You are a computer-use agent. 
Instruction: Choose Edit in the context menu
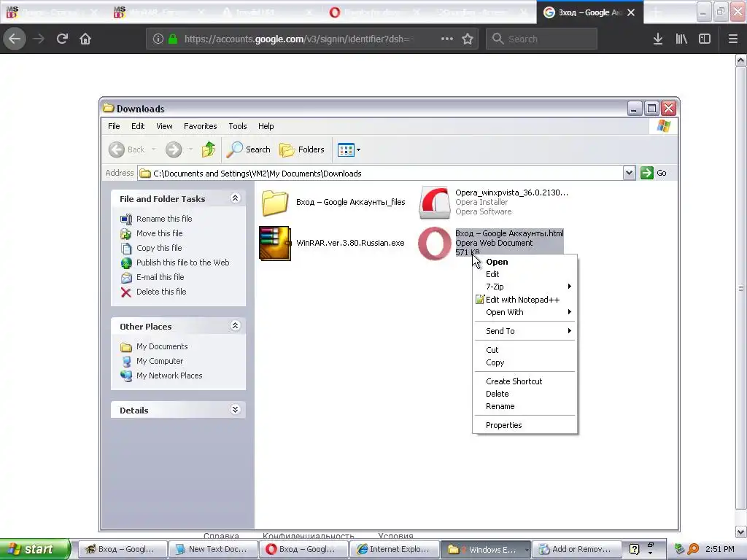tap(525, 274)
